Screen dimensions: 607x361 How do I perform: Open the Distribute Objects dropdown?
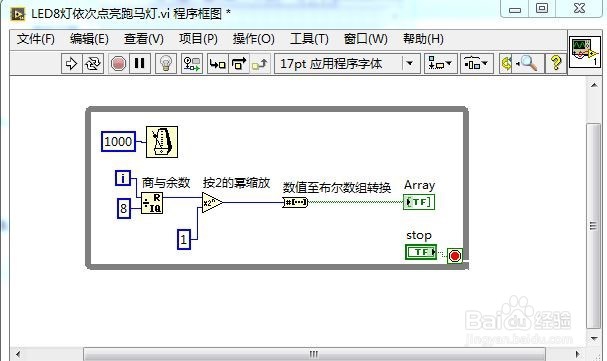click(477, 63)
